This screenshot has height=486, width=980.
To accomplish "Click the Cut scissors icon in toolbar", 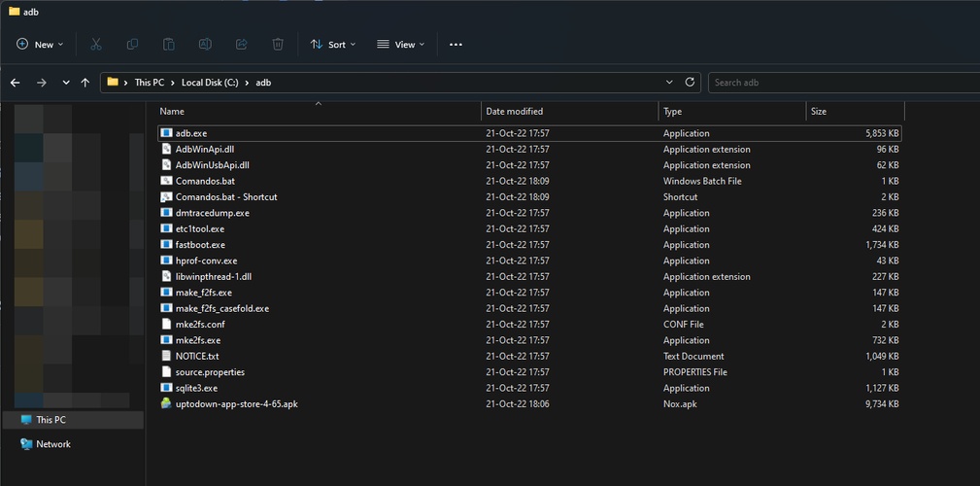I will (95, 45).
